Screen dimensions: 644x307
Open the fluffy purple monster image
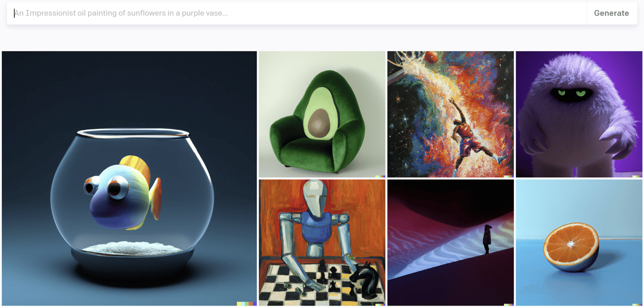[579, 114]
